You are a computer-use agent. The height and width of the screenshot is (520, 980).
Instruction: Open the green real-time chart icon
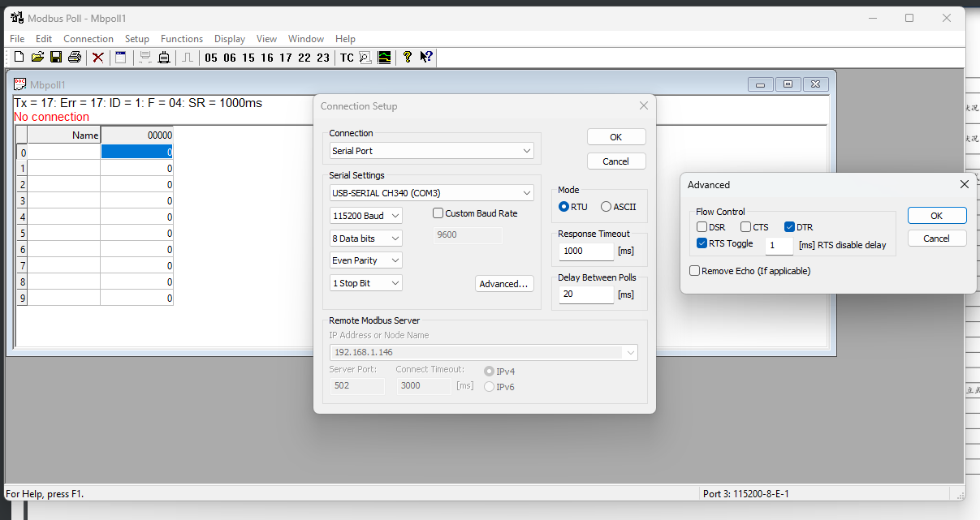tap(384, 58)
